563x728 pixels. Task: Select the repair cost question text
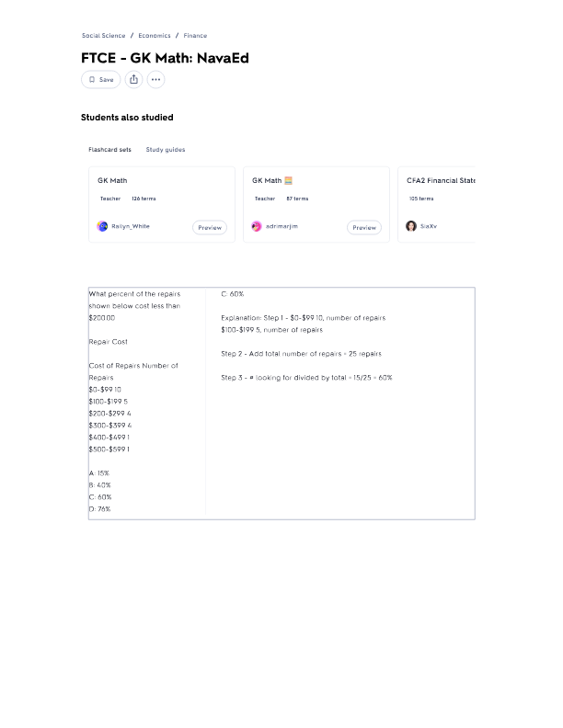pyautogui.click(x=134, y=402)
